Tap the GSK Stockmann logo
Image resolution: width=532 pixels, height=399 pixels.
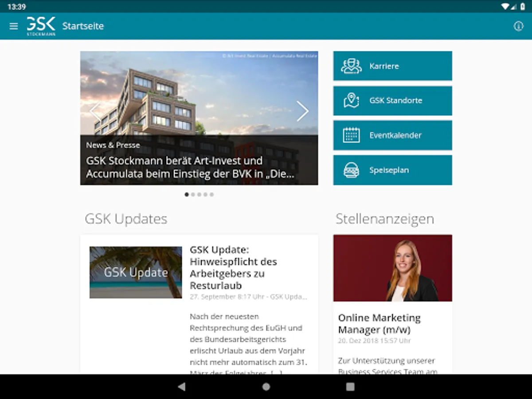[41, 26]
